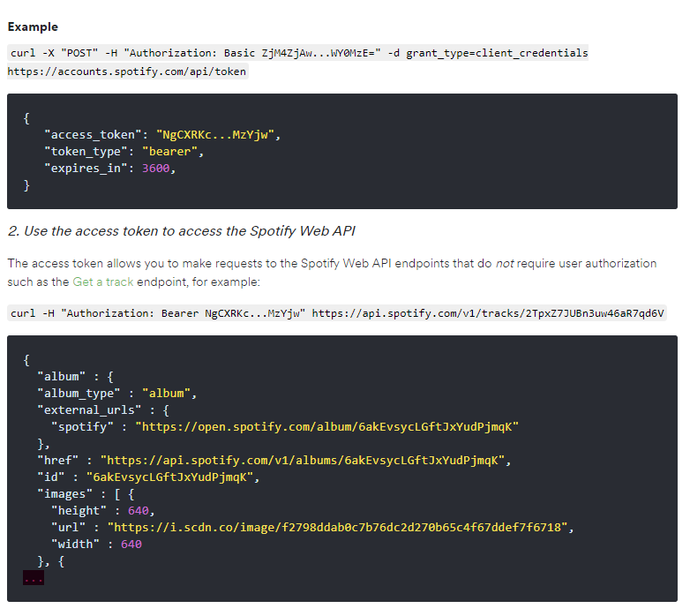Click the curl POST command line
The image size is (690, 616).
click(298, 53)
